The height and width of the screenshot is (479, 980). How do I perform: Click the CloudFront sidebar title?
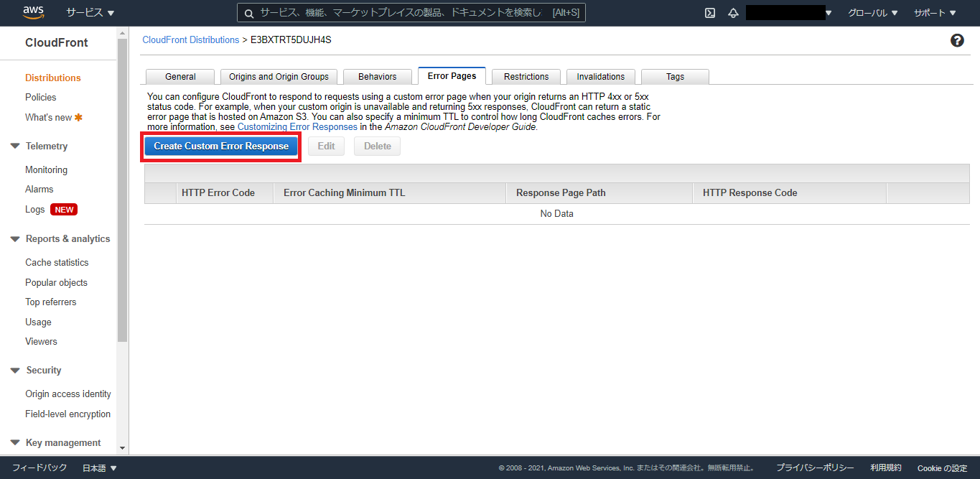click(x=57, y=42)
